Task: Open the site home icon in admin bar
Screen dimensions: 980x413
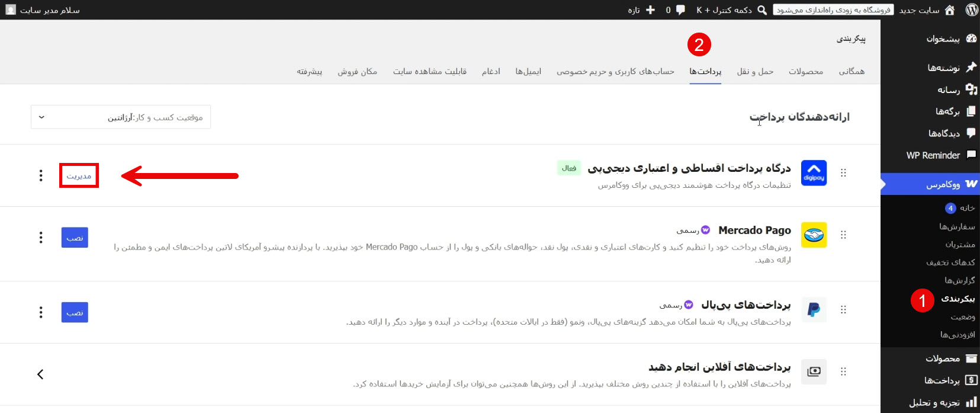Action: (950, 9)
